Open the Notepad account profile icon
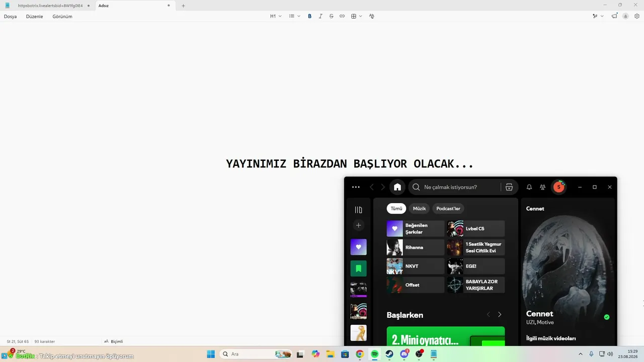This screenshot has width=644, height=362. click(625, 16)
